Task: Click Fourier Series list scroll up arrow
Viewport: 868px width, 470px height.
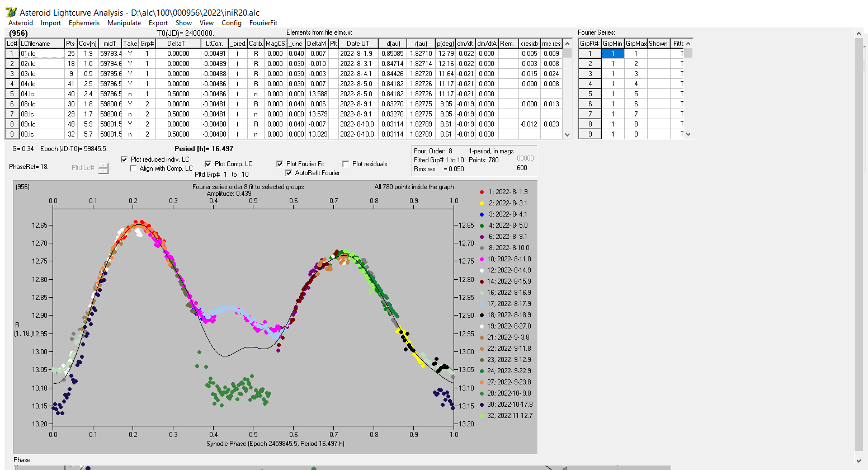Action: pyautogui.click(x=688, y=43)
